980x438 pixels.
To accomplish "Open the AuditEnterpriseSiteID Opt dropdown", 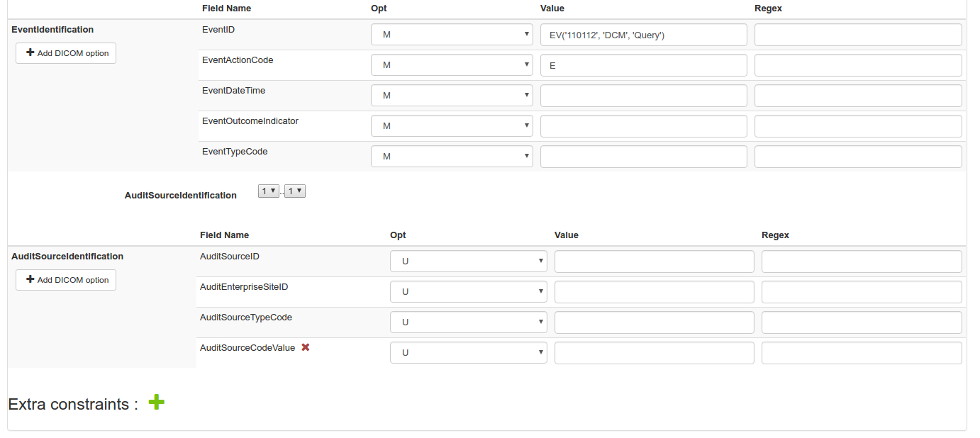I will click(x=468, y=291).
